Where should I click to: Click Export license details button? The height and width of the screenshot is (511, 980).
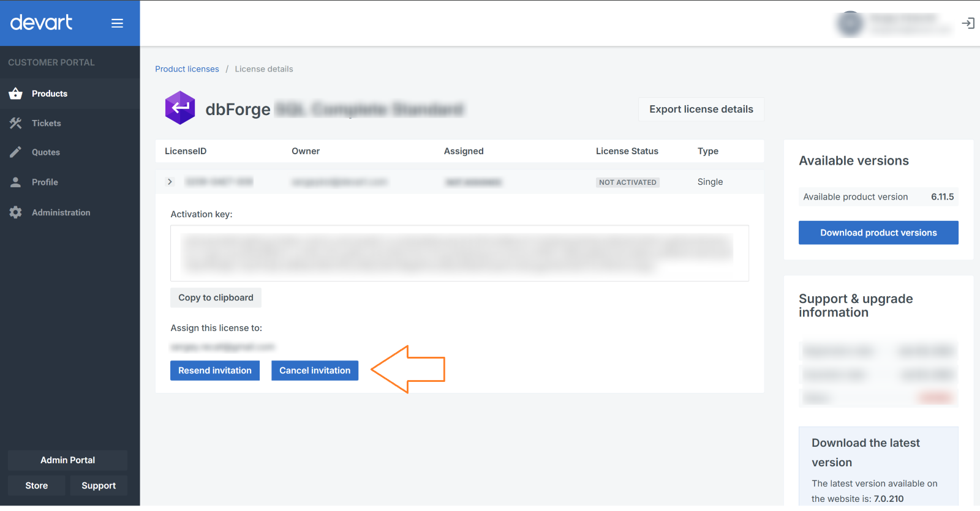pyautogui.click(x=701, y=109)
